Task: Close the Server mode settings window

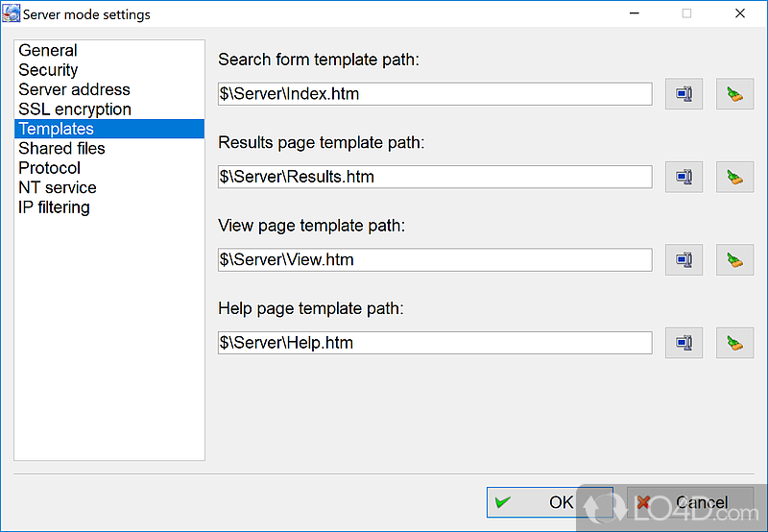Action: [740, 13]
